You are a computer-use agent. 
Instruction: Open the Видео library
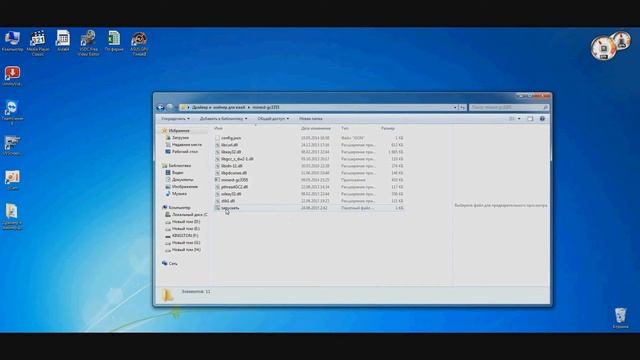(x=177, y=173)
